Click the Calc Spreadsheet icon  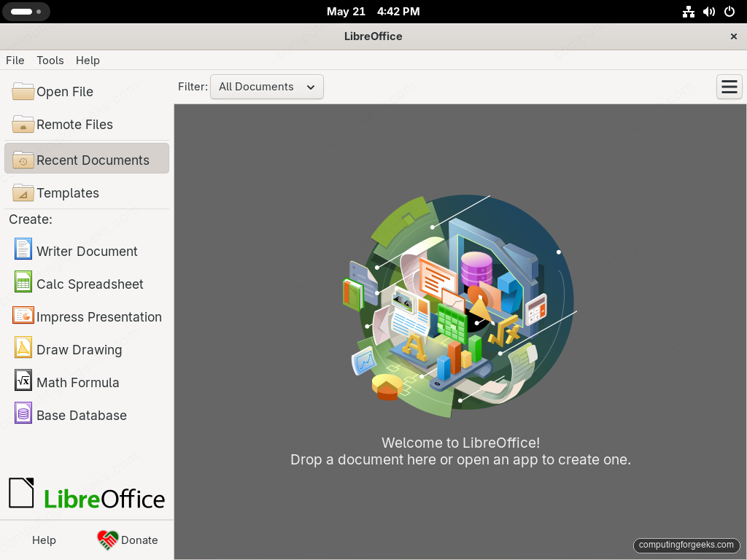click(x=23, y=282)
